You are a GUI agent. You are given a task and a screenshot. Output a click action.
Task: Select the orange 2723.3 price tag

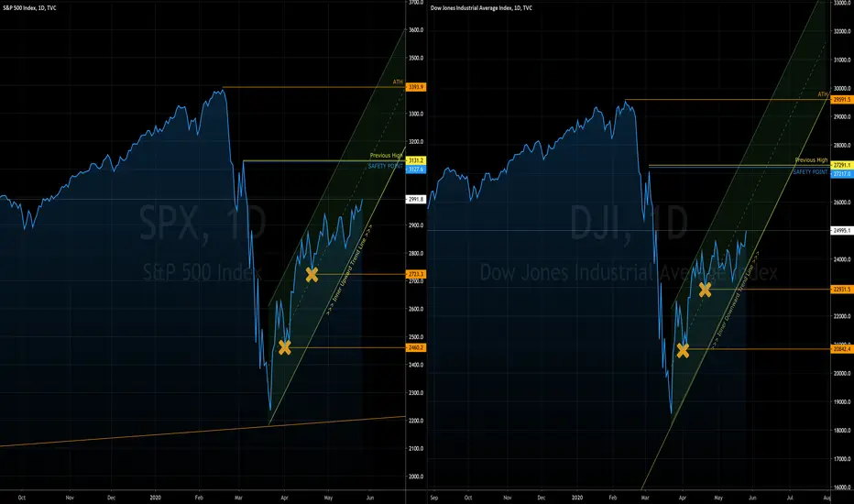pos(416,275)
